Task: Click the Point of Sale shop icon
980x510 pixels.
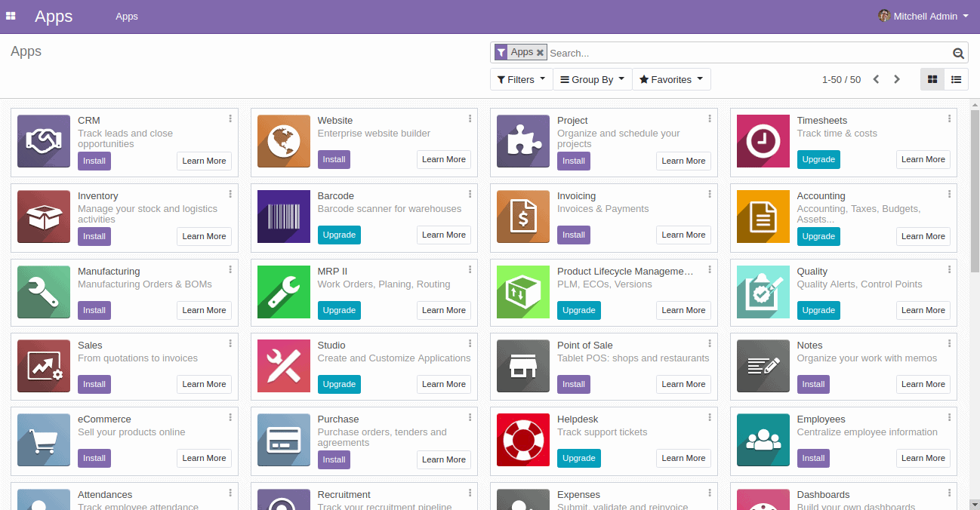Action: (522, 366)
